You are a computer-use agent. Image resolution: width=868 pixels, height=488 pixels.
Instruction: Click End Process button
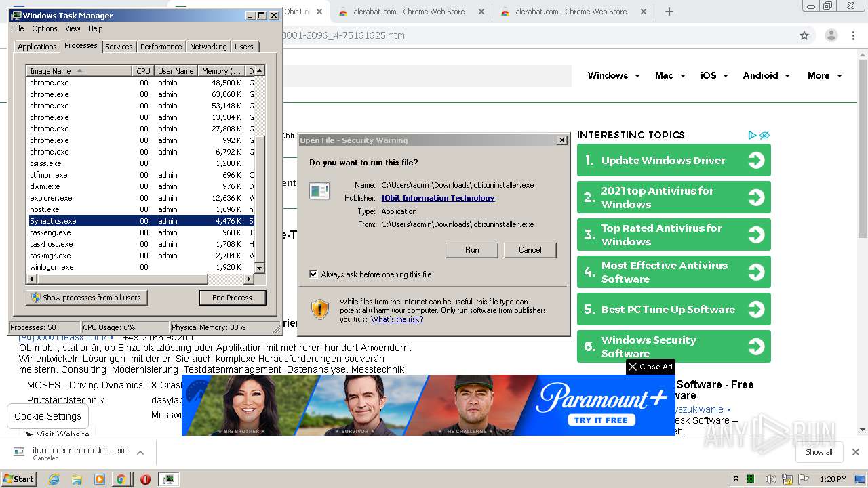[232, 298]
